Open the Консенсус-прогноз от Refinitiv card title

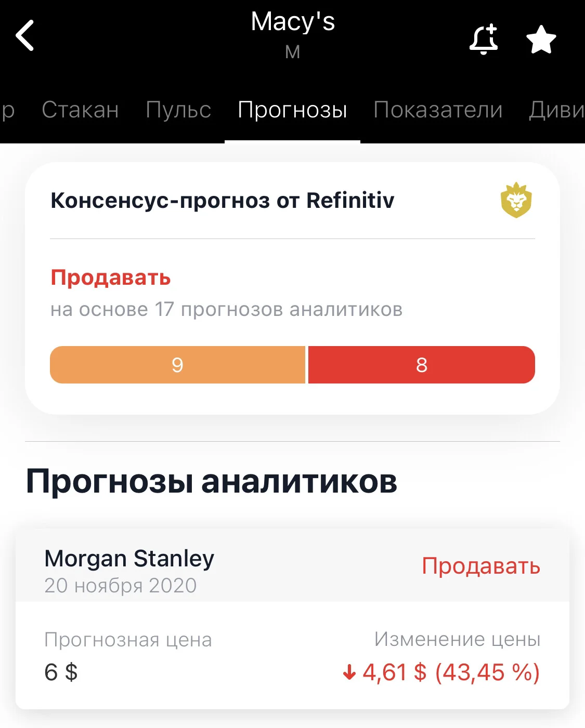tap(222, 200)
